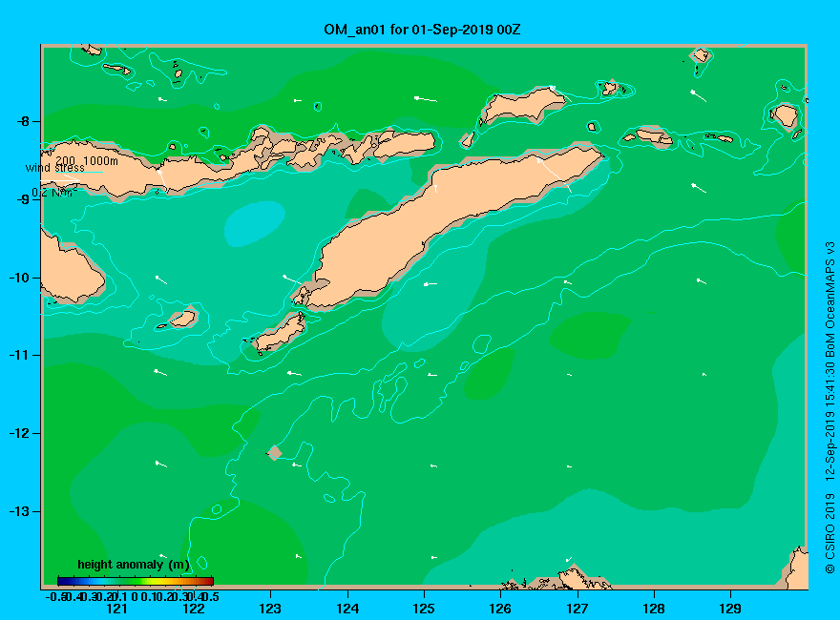Click latitude tick label -9
The height and width of the screenshot is (620, 840).
tap(23, 199)
